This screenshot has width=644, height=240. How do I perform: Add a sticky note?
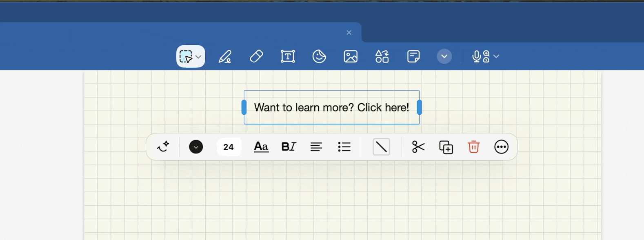tap(413, 56)
